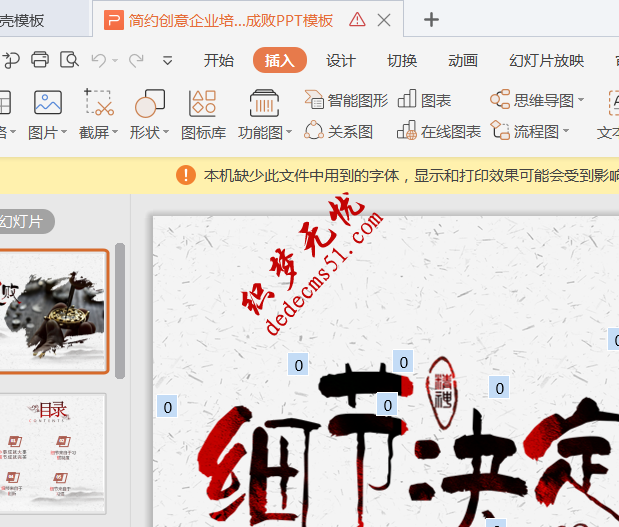Click the 形状 shapes icon
The image size is (619, 527).
point(150,103)
